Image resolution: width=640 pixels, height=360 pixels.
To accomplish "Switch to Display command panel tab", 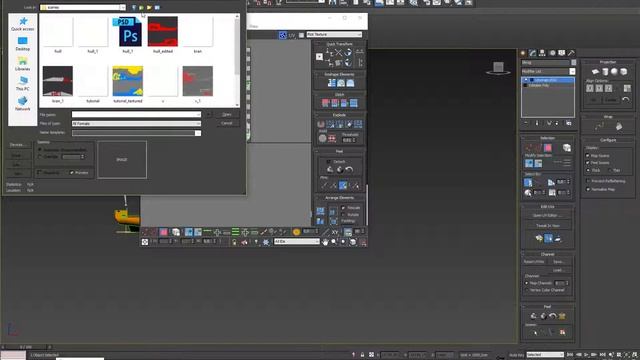I will tap(562, 53).
